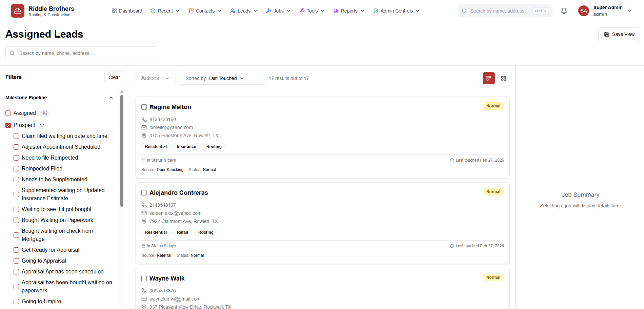Switch to grid view layout

pos(504,78)
